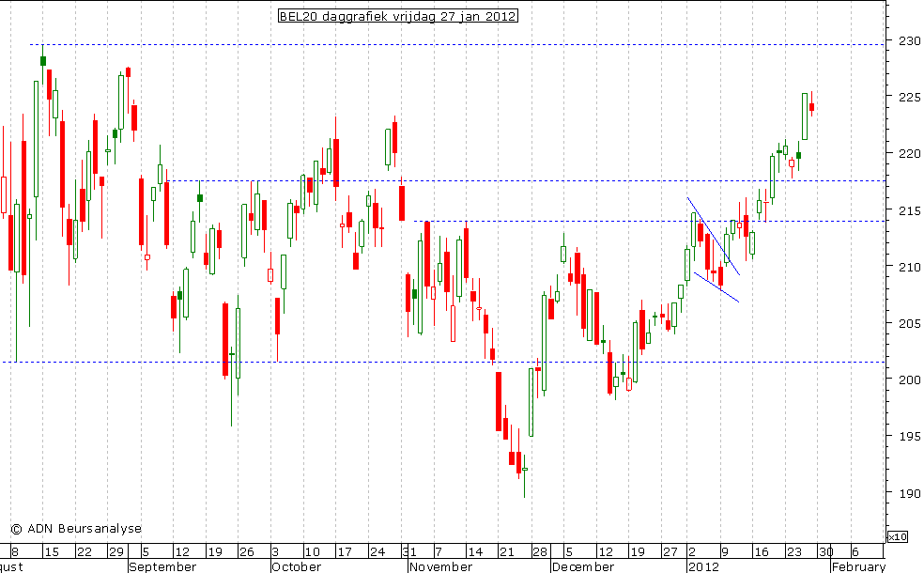Click the 'February' month label
The image size is (924, 573).
point(858,567)
